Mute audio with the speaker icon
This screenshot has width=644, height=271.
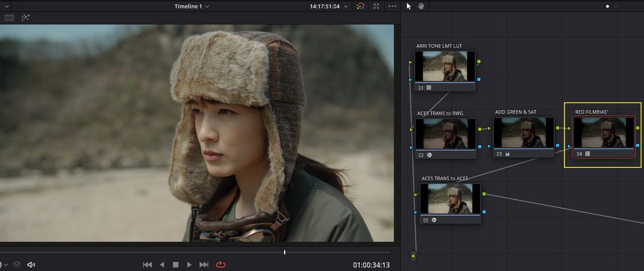pos(31,264)
